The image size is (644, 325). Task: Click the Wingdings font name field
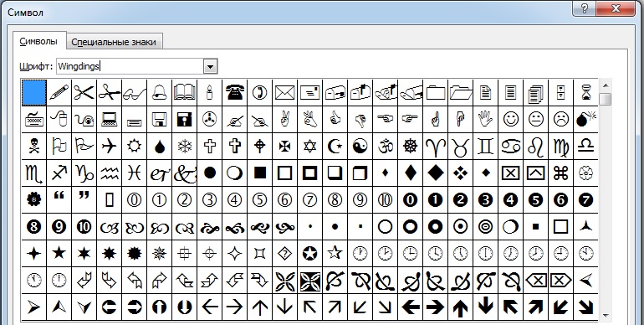(x=130, y=66)
